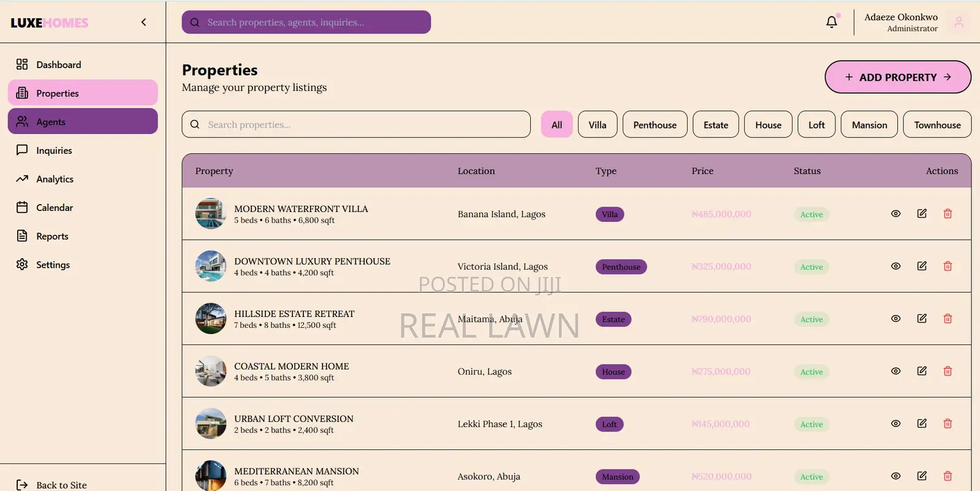Open Calendar in the sidebar
The height and width of the screenshot is (491, 980).
point(83,207)
